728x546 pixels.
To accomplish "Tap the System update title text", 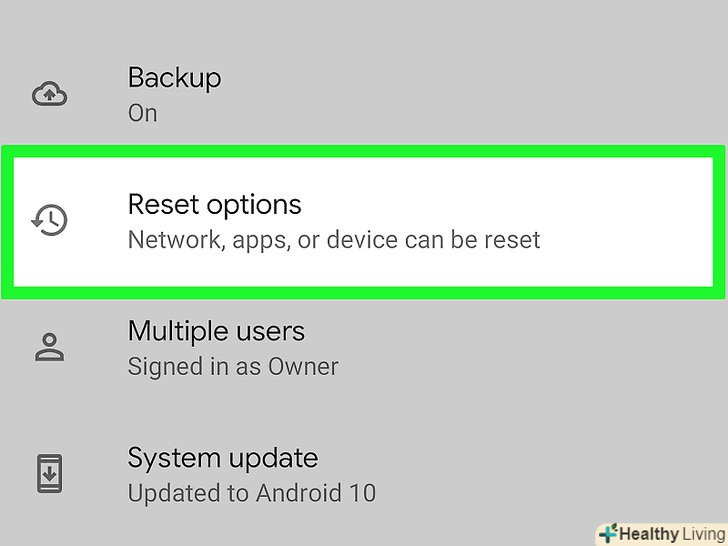I will (x=223, y=458).
